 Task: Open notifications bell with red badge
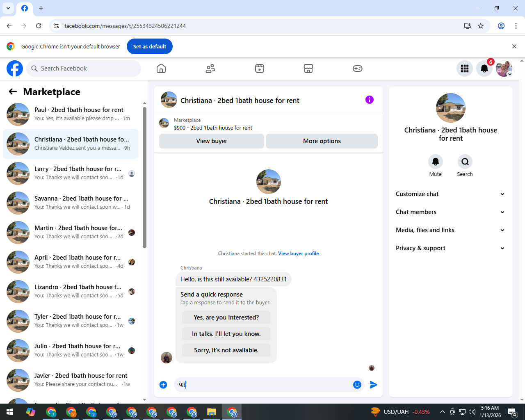pos(484,68)
